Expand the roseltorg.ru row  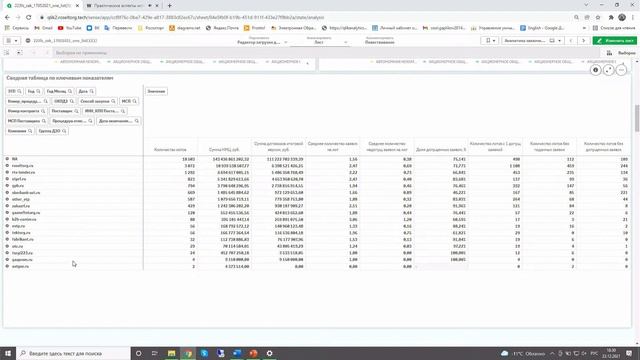tap(7, 166)
